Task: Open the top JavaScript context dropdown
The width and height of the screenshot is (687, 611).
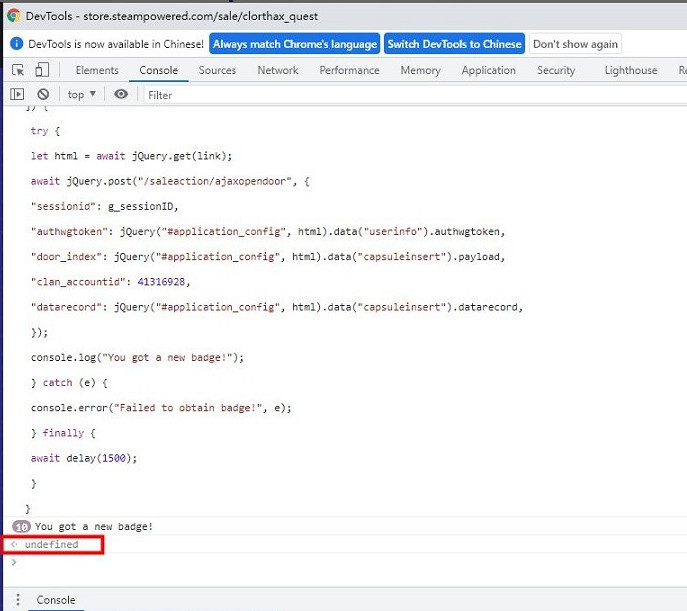Action: [x=81, y=94]
